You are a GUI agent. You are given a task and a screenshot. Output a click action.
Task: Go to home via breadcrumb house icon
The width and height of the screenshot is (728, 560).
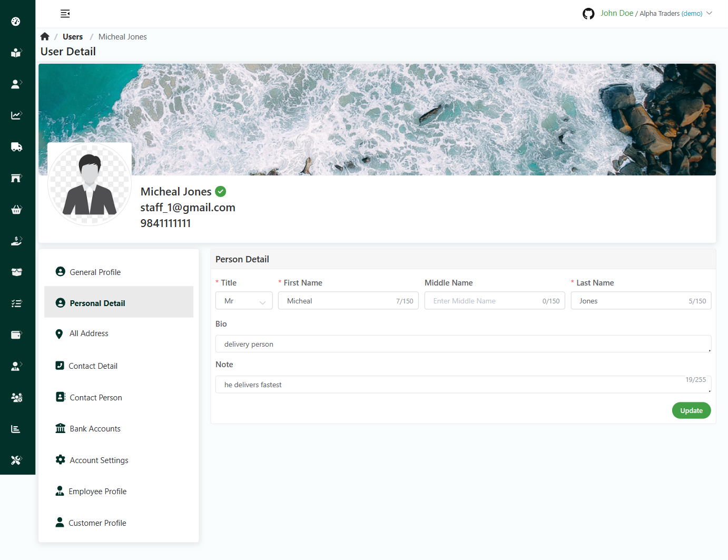pos(45,36)
